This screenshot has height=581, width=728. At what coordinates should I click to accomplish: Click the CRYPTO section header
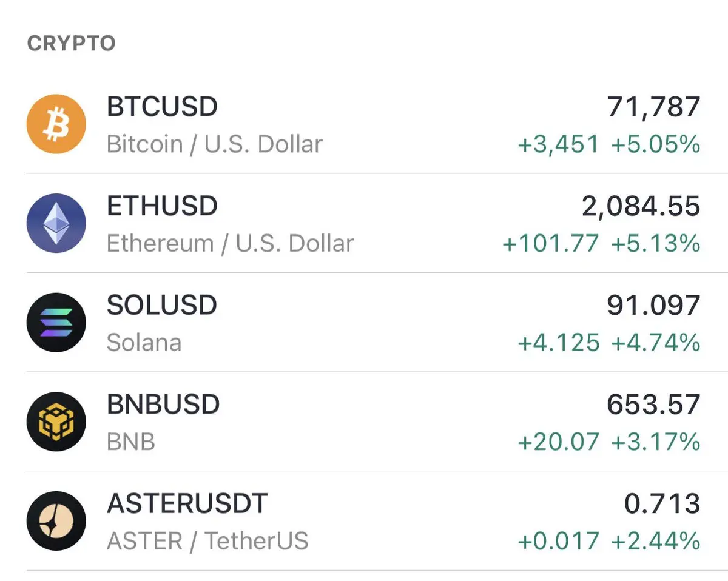click(x=71, y=44)
